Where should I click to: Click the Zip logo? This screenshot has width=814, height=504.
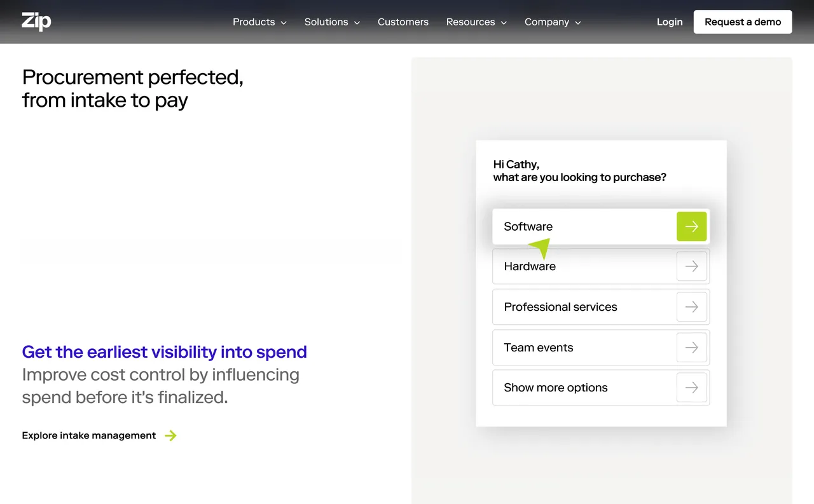click(x=36, y=22)
